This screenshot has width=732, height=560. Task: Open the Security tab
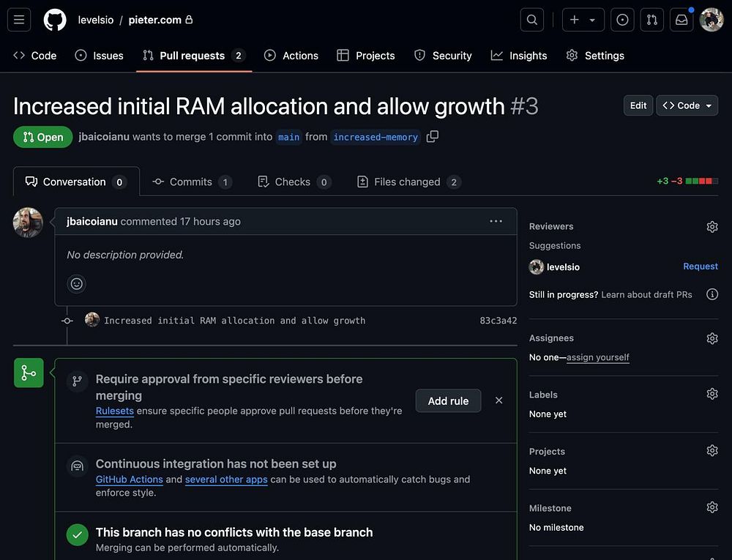[x=443, y=56]
